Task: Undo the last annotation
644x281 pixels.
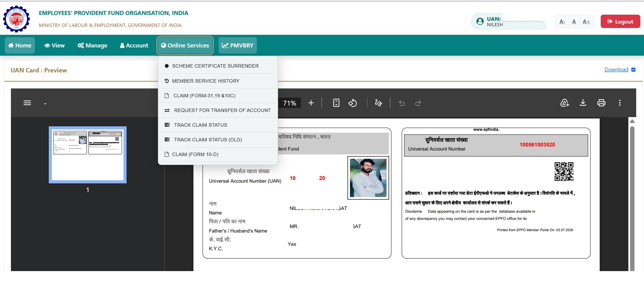Action: pyautogui.click(x=402, y=103)
